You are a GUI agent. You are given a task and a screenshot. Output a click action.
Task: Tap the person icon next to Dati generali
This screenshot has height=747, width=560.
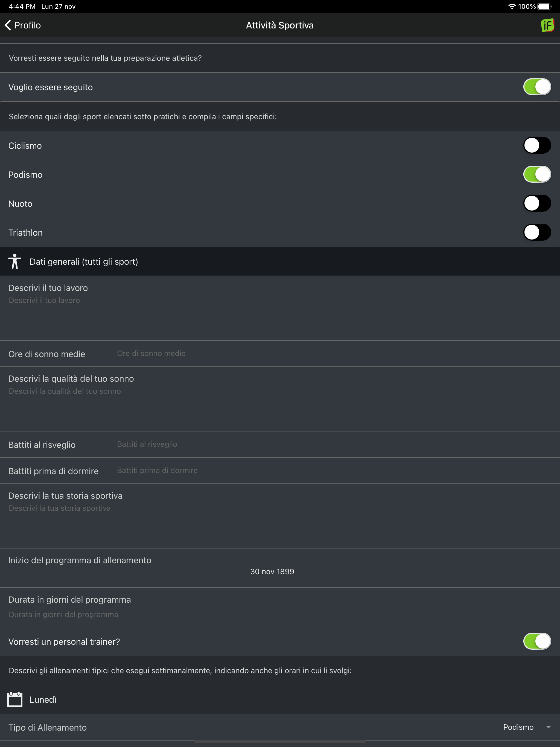[14, 262]
